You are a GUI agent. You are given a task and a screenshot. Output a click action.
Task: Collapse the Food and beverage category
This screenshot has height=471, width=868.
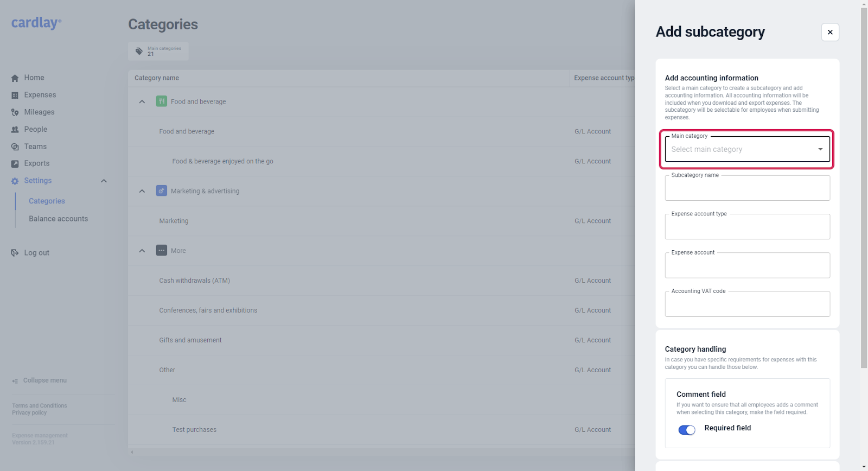point(142,101)
